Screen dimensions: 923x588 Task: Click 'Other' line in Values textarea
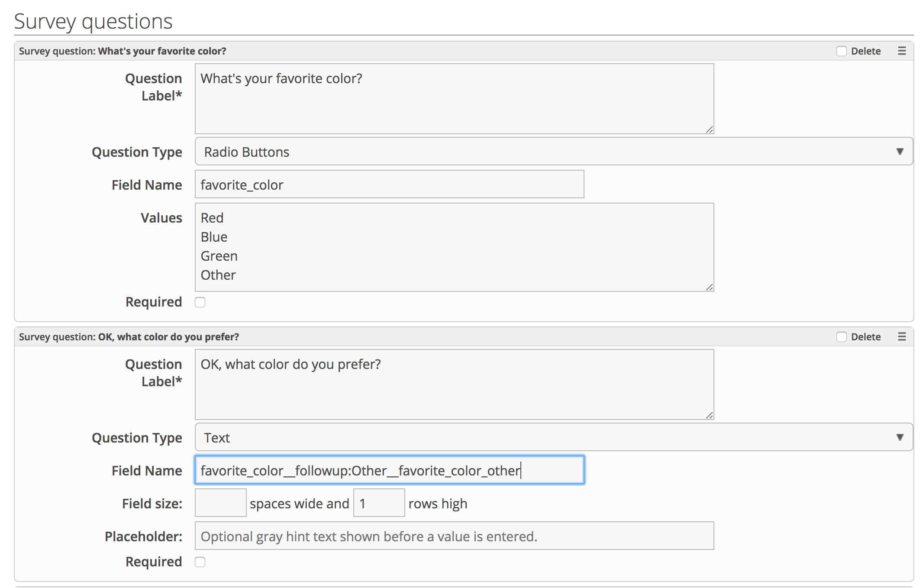[x=218, y=275]
